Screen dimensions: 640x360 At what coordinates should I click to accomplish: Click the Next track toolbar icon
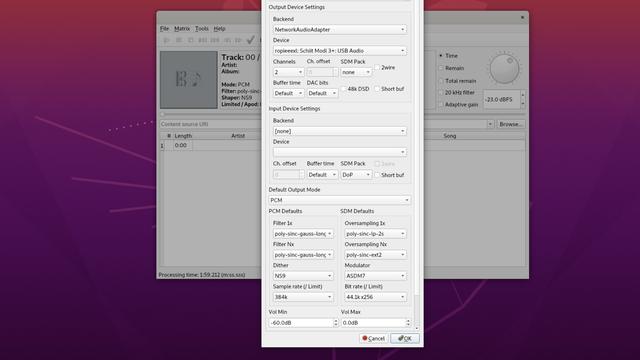pos(215,40)
